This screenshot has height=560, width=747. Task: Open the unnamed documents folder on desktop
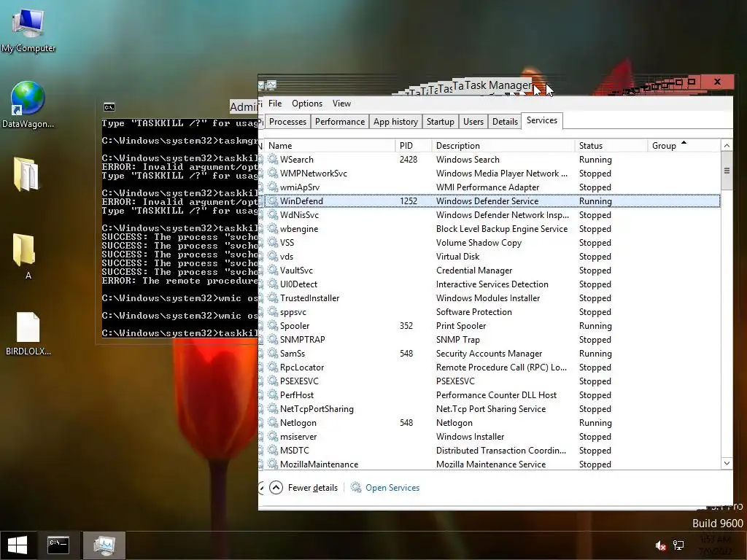point(26,174)
